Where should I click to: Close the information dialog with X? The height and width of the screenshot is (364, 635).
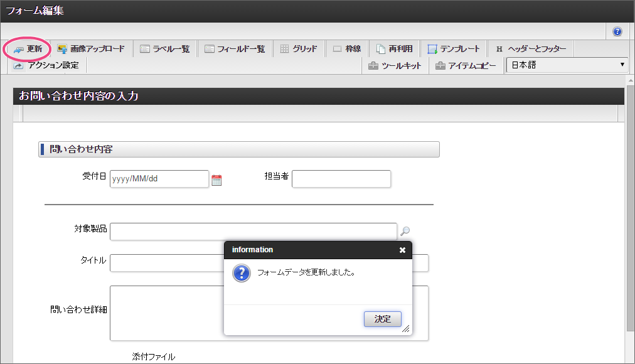point(402,250)
